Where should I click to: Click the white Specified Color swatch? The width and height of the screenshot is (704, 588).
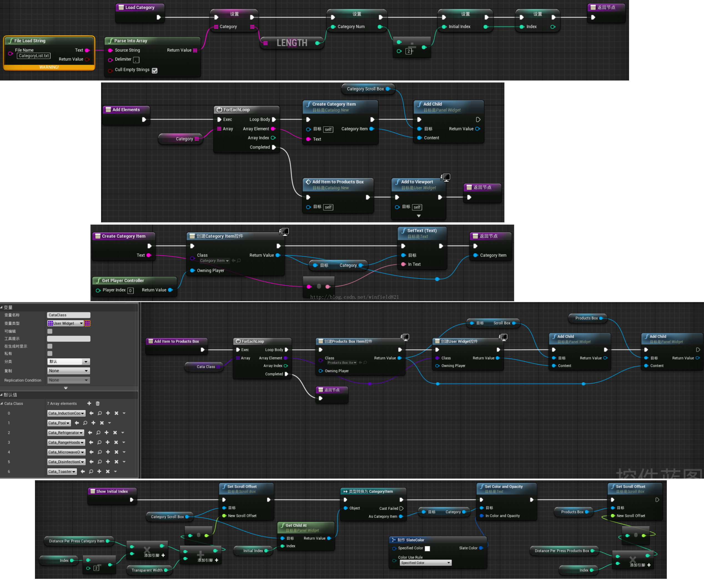[x=427, y=549]
